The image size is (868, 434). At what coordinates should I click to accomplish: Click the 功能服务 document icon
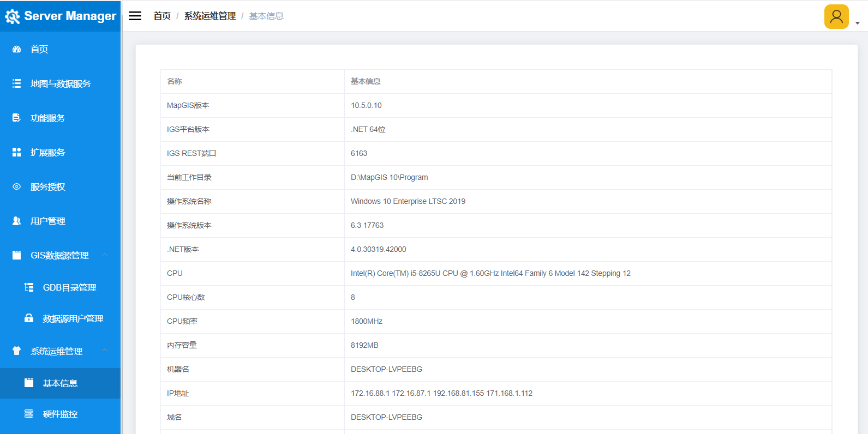17,118
